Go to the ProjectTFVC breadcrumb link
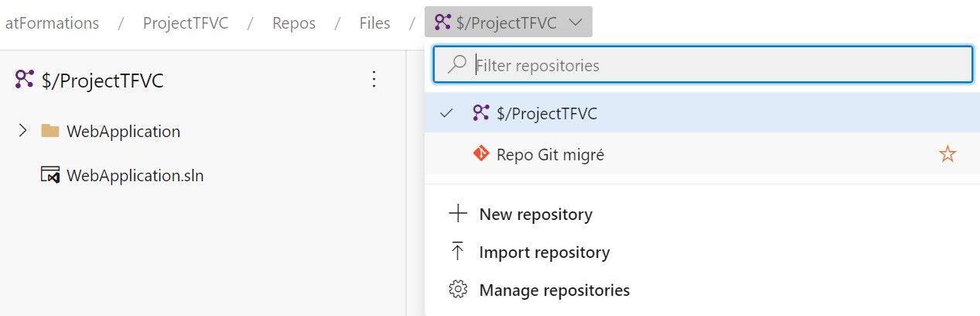The width and height of the screenshot is (980, 316). pos(185,23)
